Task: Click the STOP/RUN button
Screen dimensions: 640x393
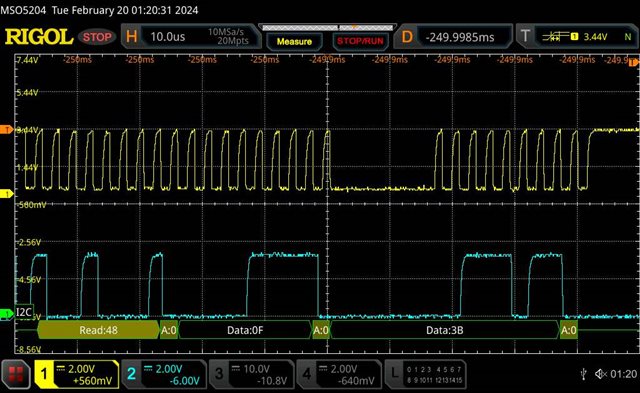Action: pyautogui.click(x=360, y=41)
